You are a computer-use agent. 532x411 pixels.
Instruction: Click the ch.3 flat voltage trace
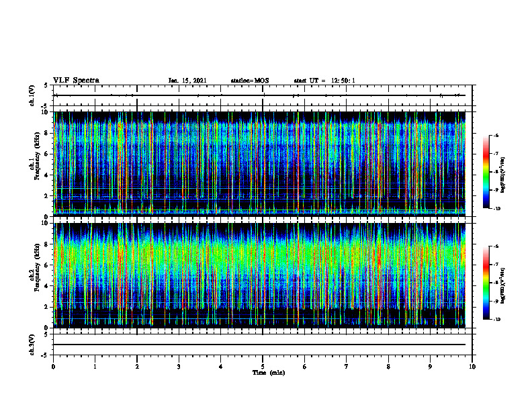pyautogui.click(x=259, y=345)
